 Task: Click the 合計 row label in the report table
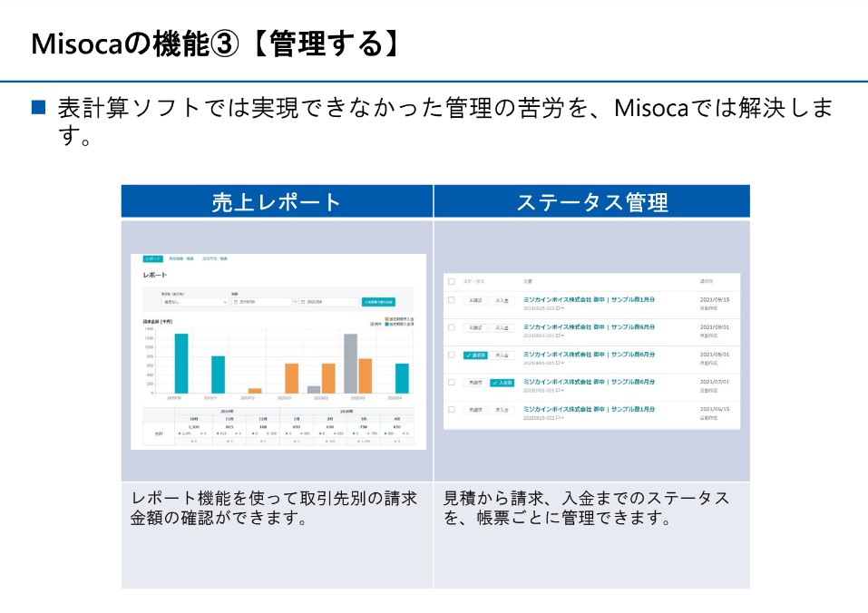[x=159, y=433]
